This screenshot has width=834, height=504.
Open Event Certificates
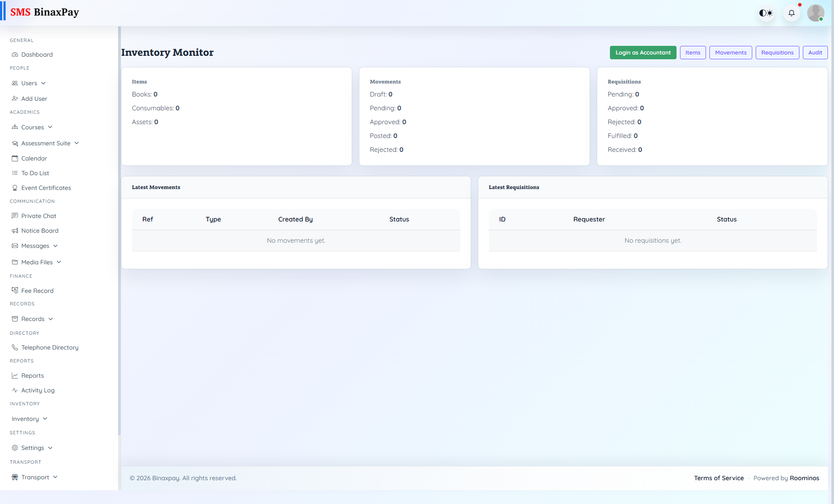(x=46, y=187)
